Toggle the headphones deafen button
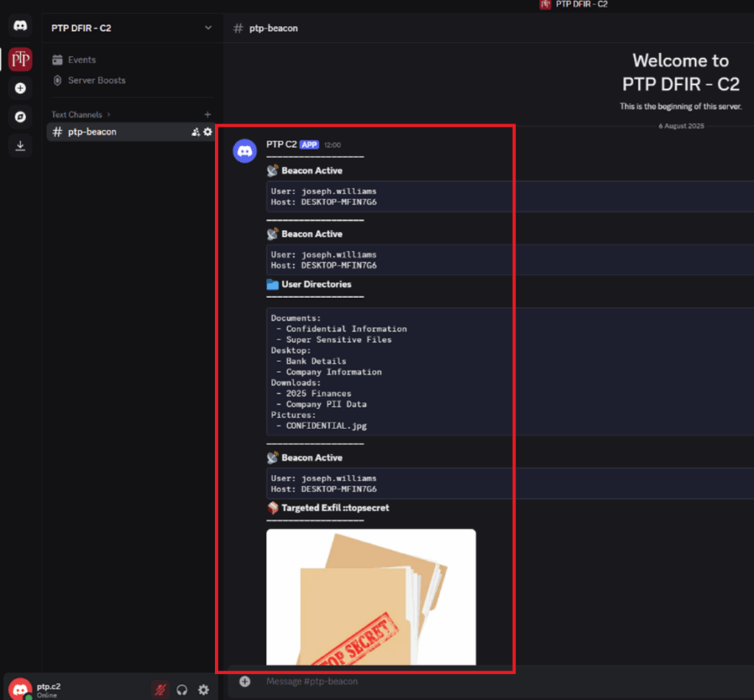The image size is (754, 700). point(182,690)
